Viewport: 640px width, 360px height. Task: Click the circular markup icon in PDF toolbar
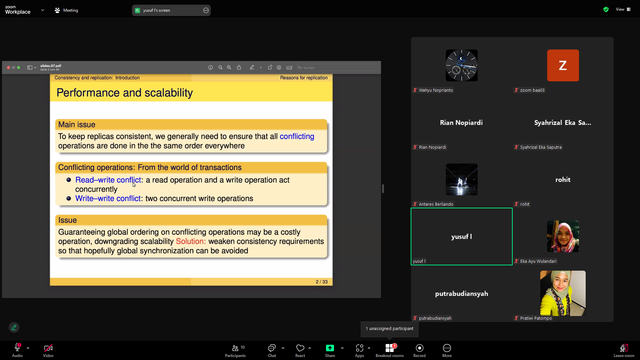tap(279, 67)
